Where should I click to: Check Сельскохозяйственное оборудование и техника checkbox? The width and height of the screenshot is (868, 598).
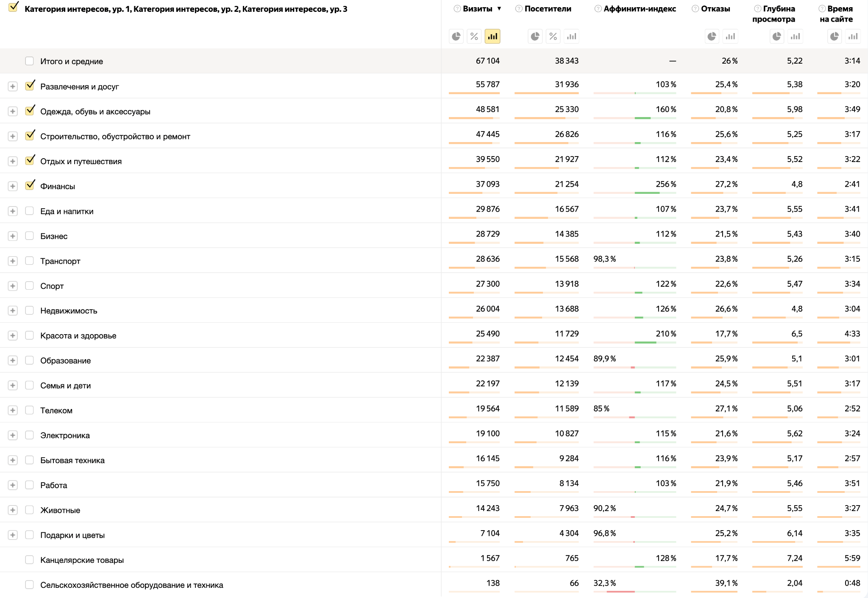click(x=29, y=585)
